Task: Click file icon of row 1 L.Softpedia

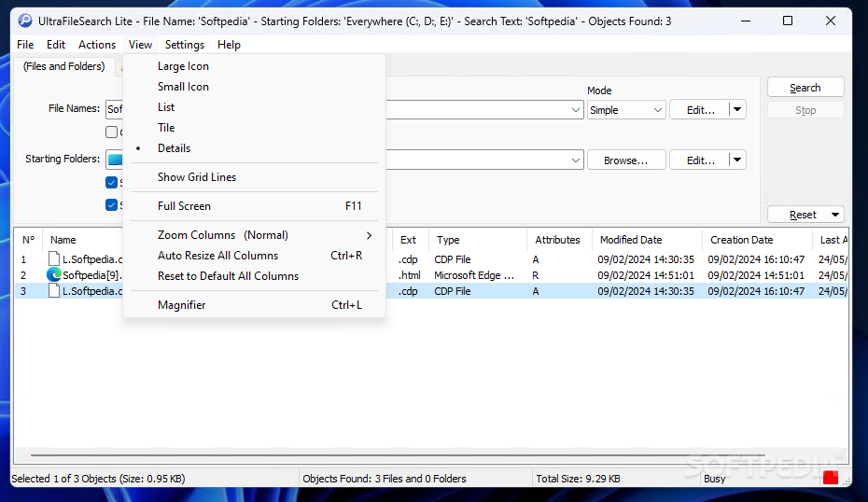Action: click(x=54, y=258)
